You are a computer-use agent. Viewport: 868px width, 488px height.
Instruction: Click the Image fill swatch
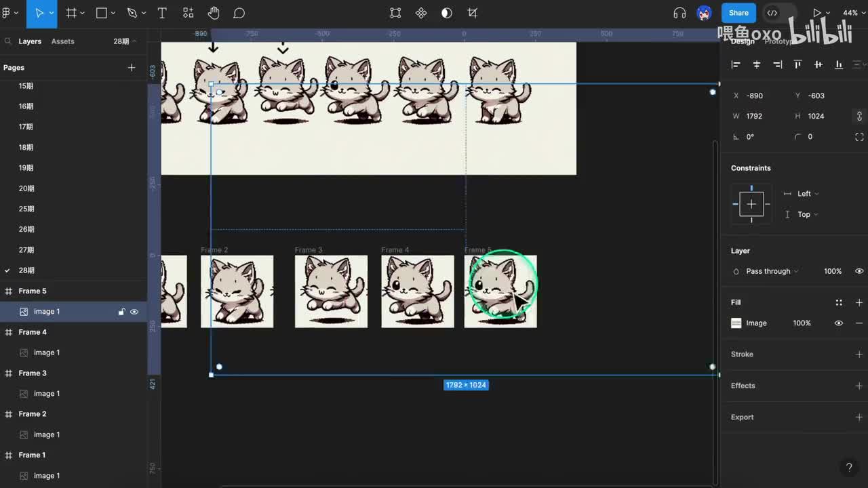[736, 323]
